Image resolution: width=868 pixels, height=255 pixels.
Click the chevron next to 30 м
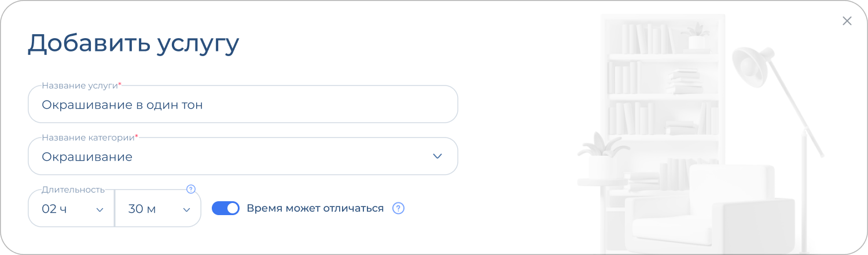coord(186,209)
